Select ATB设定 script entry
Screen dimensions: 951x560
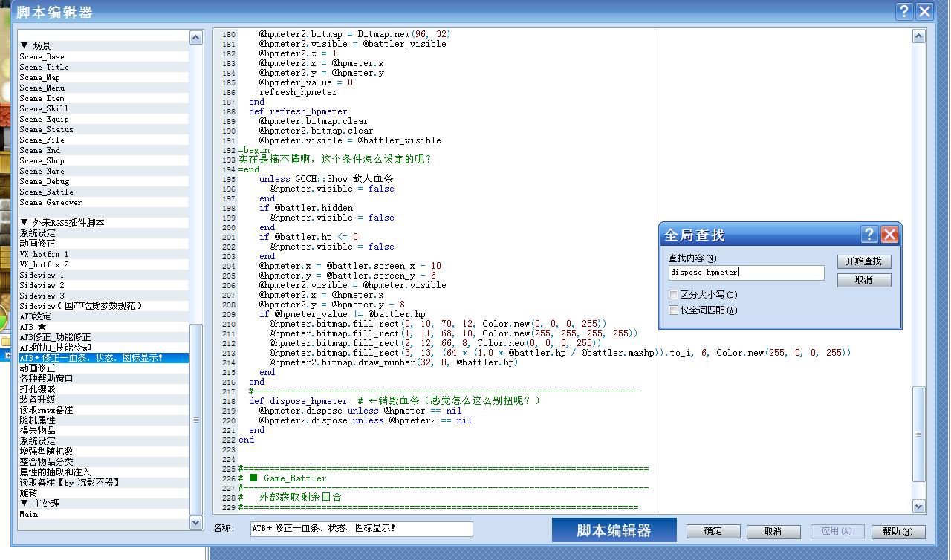click(x=103, y=316)
